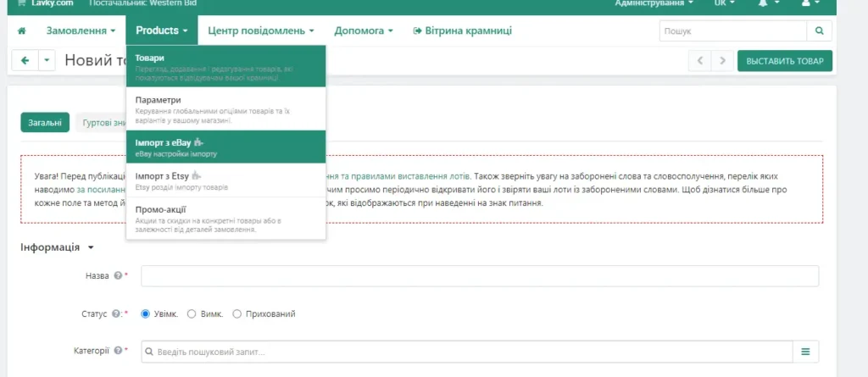Go to the home icon in navigation bar
Viewport: 868px width, 377px height.
21,31
